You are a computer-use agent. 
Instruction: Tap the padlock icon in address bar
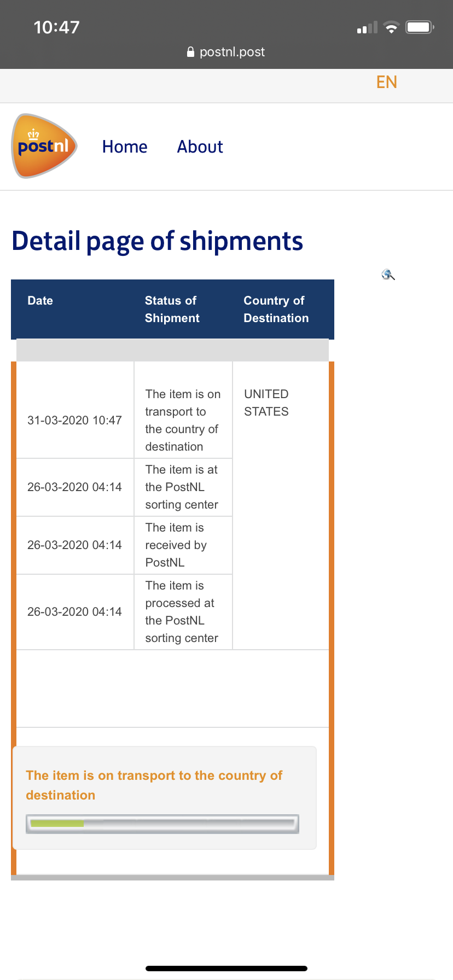[190, 52]
